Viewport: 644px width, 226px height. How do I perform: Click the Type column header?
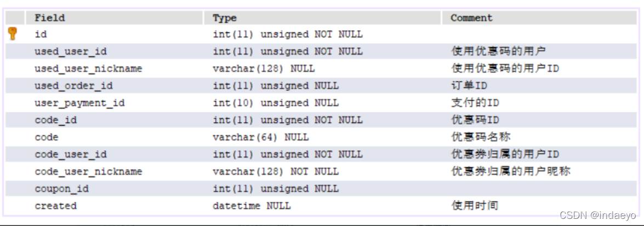coord(225,18)
